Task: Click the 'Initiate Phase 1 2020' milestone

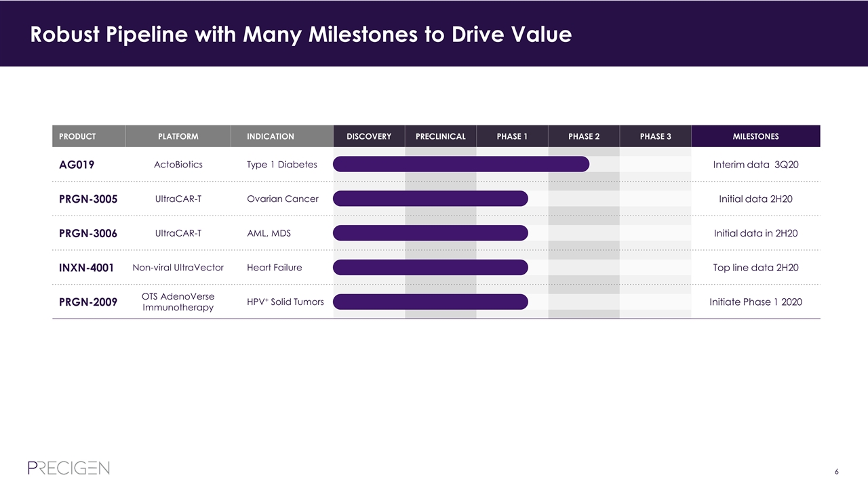Action: click(755, 302)
